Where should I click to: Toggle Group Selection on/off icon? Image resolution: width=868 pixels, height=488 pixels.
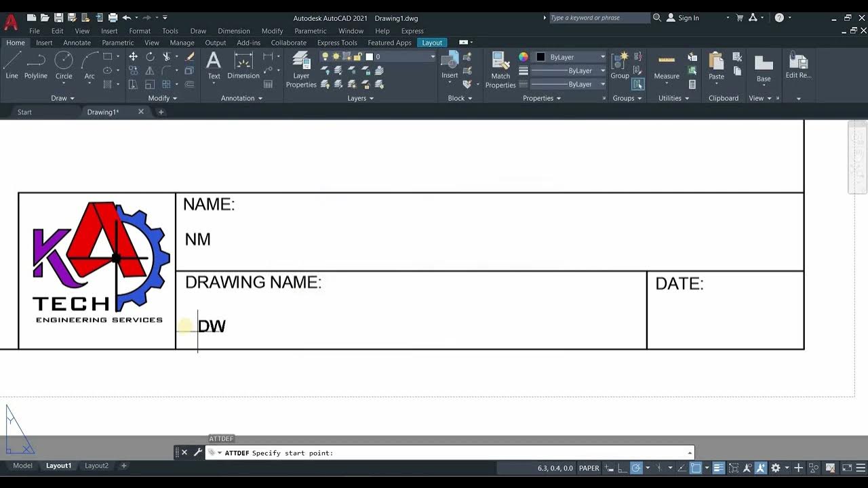pos(637,84)
